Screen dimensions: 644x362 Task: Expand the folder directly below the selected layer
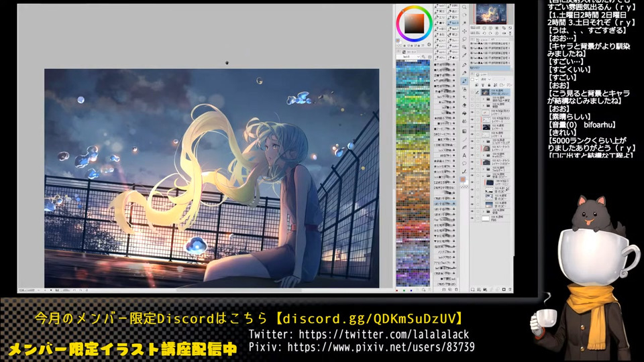click(484, 99)
